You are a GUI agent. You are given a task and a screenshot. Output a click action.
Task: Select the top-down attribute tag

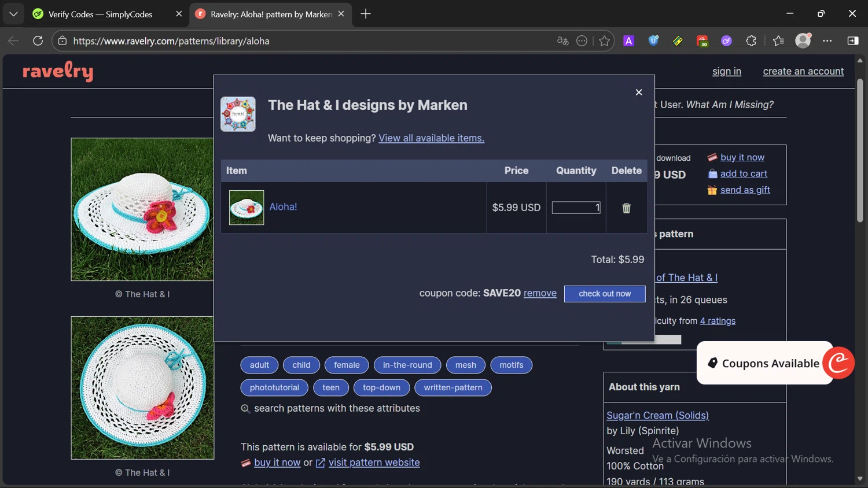[x=381, y=387]
